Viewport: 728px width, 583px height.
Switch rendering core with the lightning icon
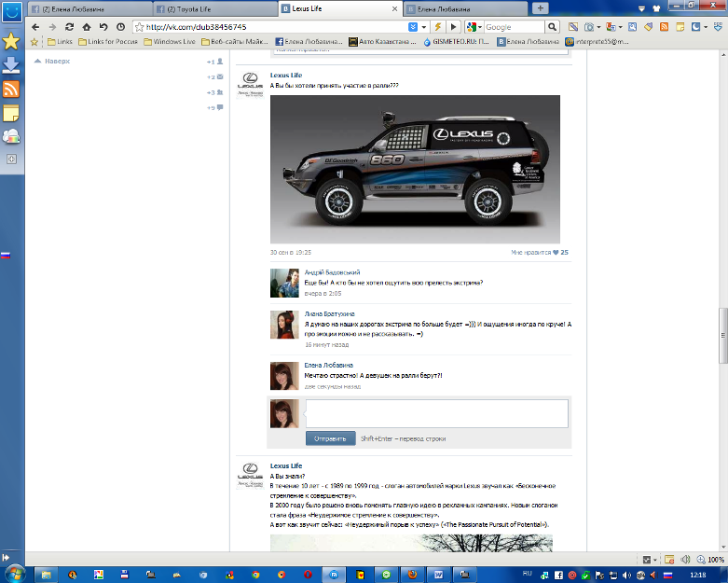pos(437,27)
